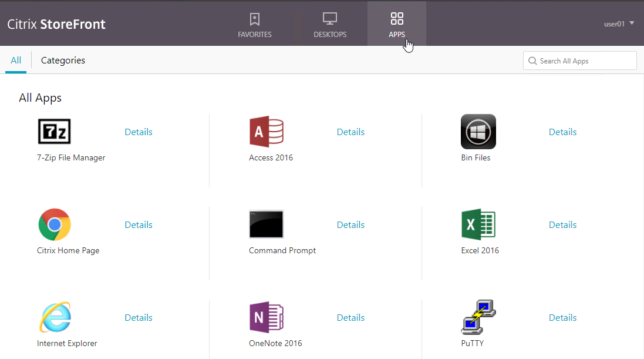The height and width of the screenshot is (359, 644).
Task: Click the 'All Apps' heading
Action: click(41, 98)
